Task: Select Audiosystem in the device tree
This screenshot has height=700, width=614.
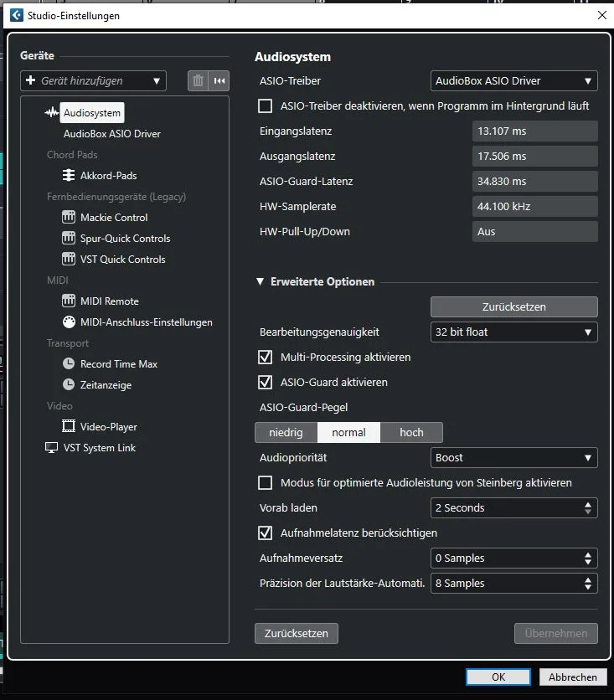Action: click(x=92, y=112)
